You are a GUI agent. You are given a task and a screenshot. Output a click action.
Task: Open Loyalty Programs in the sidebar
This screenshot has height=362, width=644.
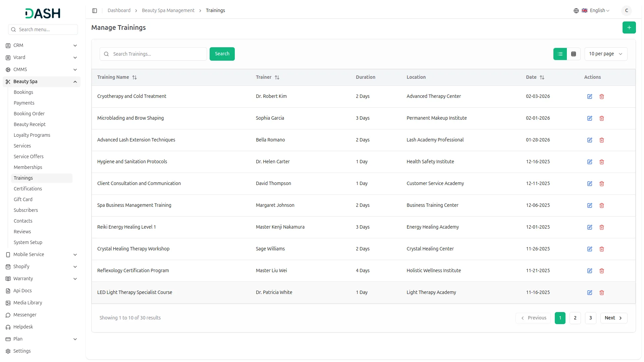(x=32, y=135)
